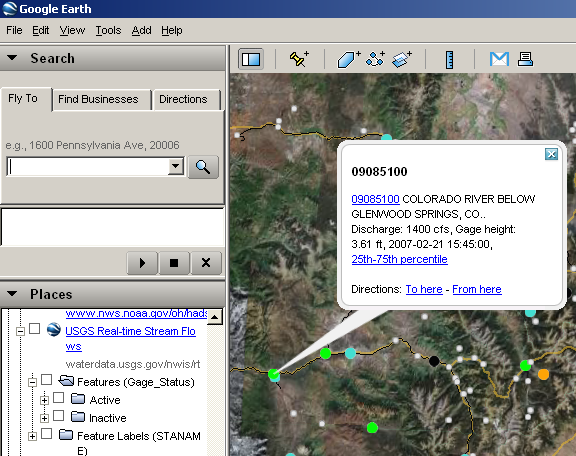This screenshot has width=576, height=456.
Task: Email the current view with envelope icon
Action: pos(499,59)
